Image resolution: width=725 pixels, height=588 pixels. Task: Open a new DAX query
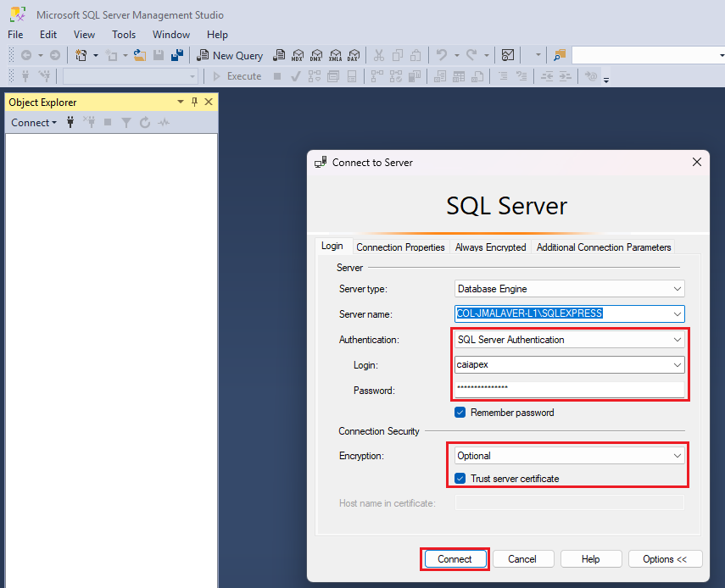(354, 55)
